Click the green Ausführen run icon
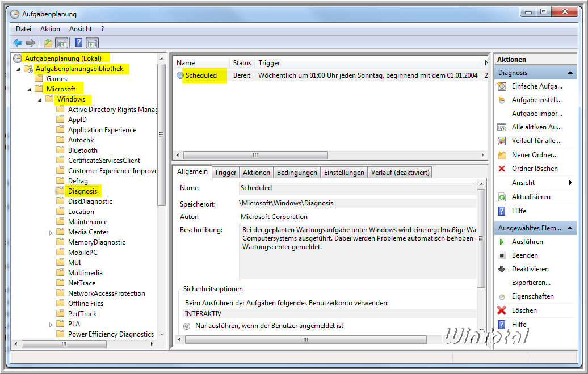The width and height of the screenshot is (588, 374). (x=502, y=242)
